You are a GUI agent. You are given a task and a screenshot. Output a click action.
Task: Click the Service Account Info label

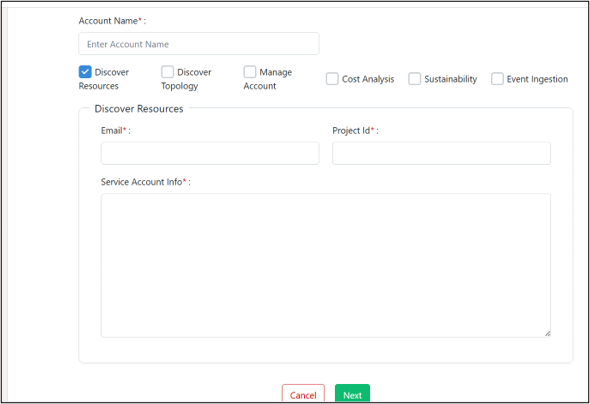point(146,182)
